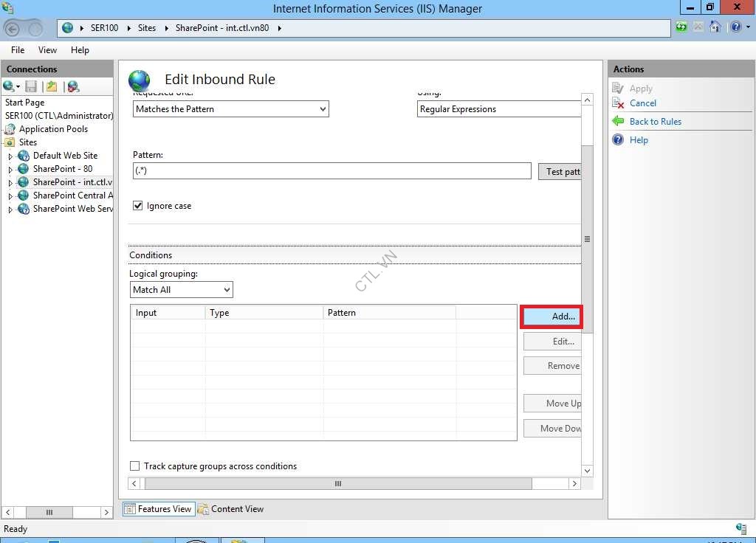Click the Test pattern button
This screenshot has height=543, width=756.
(x=560, y=171)
